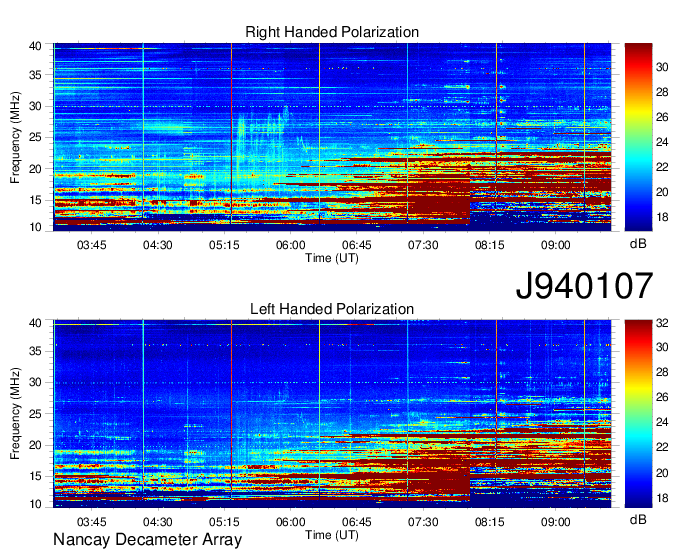This screenshot has height=552, width=680.
Task: Click the 10 MHz tick of Left Handed plot
Action: [x=35, y=504]
